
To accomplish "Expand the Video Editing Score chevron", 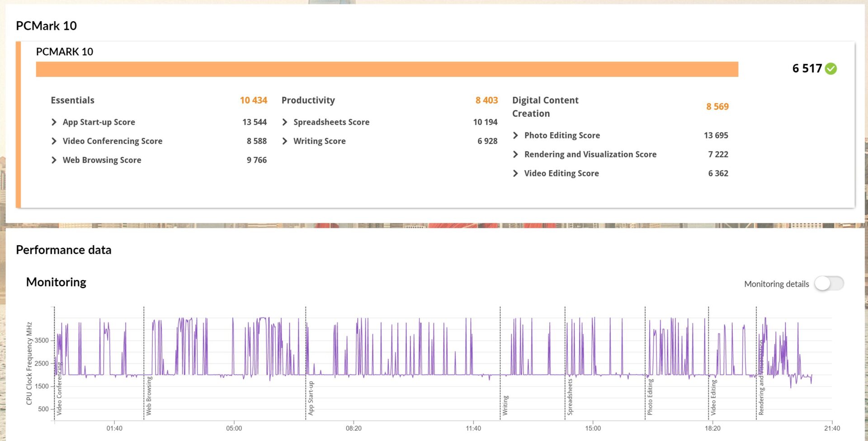I will pyautogui.click(x=516, y=173).
